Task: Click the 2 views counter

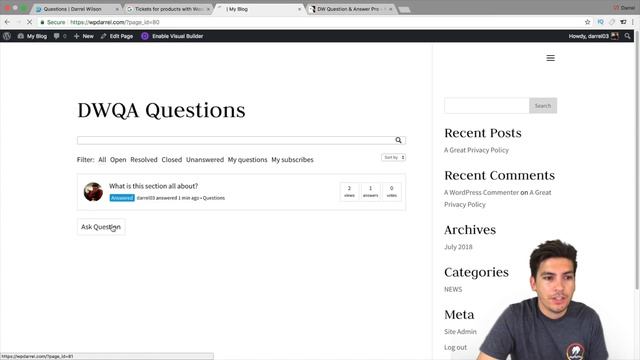Action: point(349,191)
